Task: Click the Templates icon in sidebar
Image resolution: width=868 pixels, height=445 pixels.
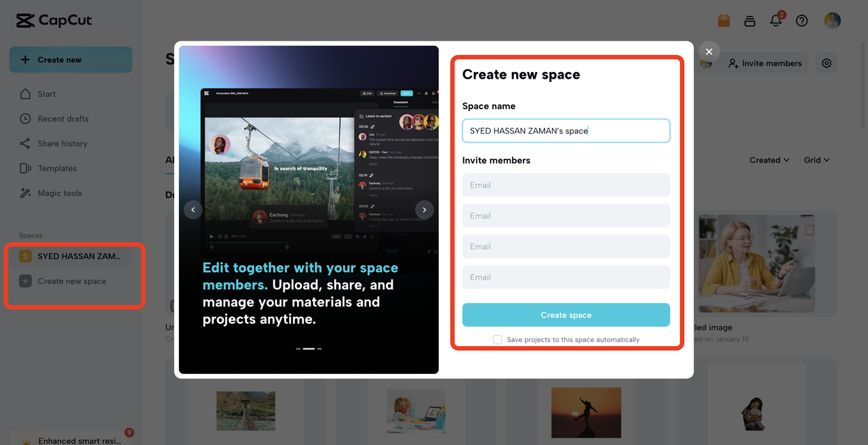Action: tap(25, 168)
